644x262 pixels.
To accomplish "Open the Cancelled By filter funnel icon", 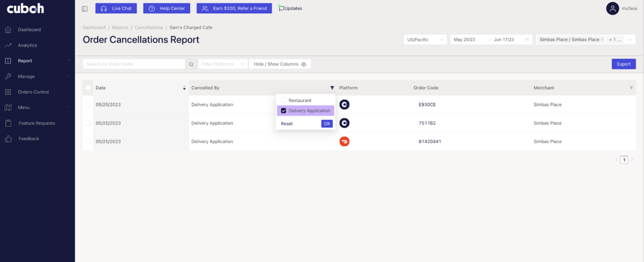I will tap(332, 88).
